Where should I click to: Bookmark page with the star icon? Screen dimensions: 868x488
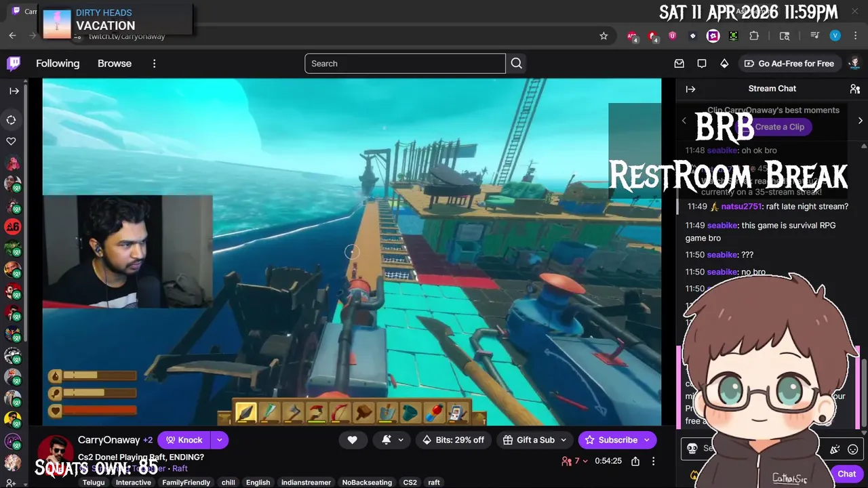pyautogui.click(x=604, y=36)
